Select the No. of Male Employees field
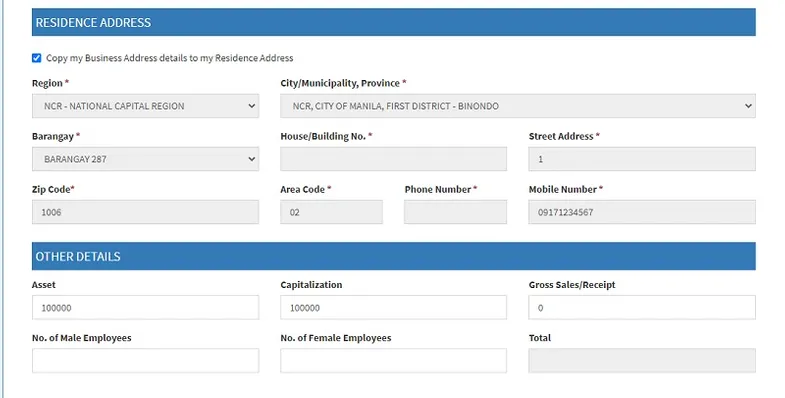 point(145,361)
